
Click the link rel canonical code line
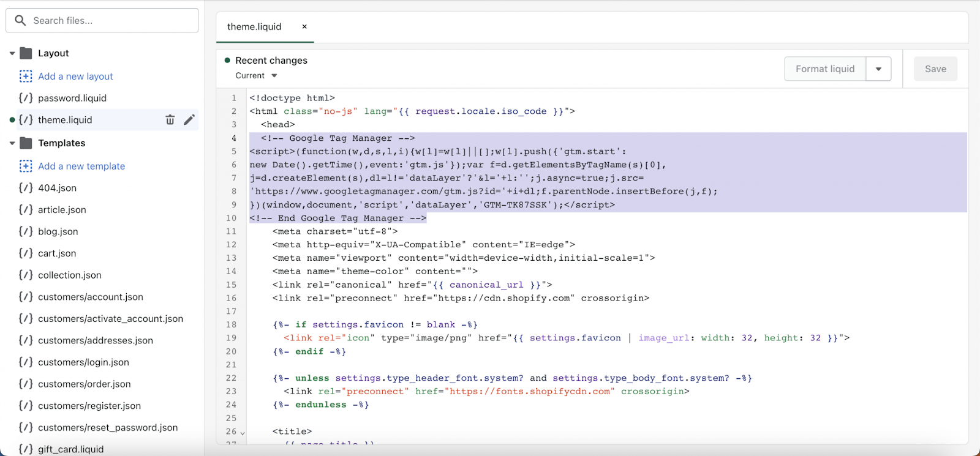click(412, 285)
